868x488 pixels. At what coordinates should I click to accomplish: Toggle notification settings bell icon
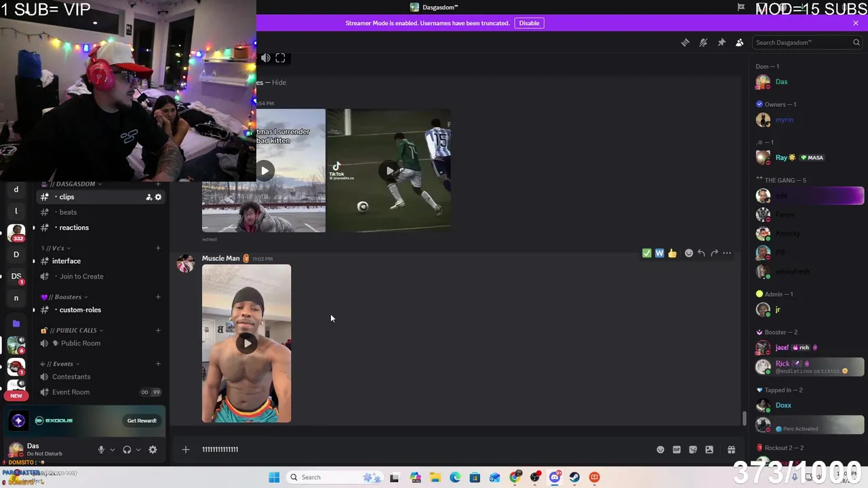[703, 42]
